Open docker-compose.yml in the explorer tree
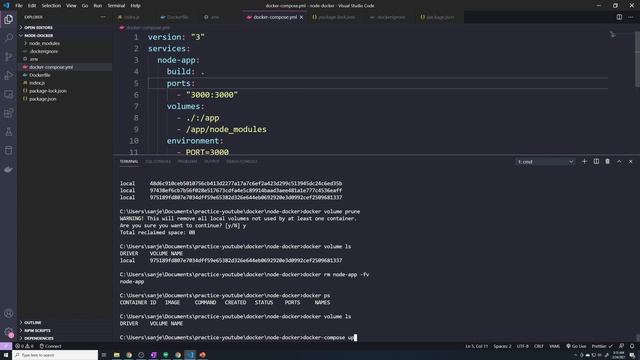The image size is (640, 360). [x=51, y=67]
